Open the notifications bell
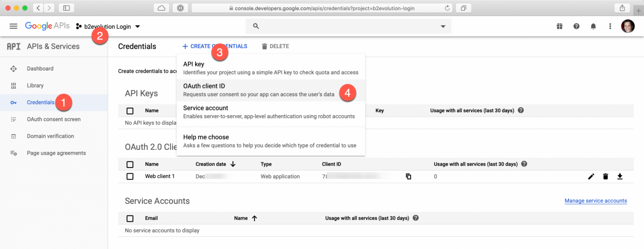The height and width of the screenshot is (249, 644). click(x=594, y=26)
